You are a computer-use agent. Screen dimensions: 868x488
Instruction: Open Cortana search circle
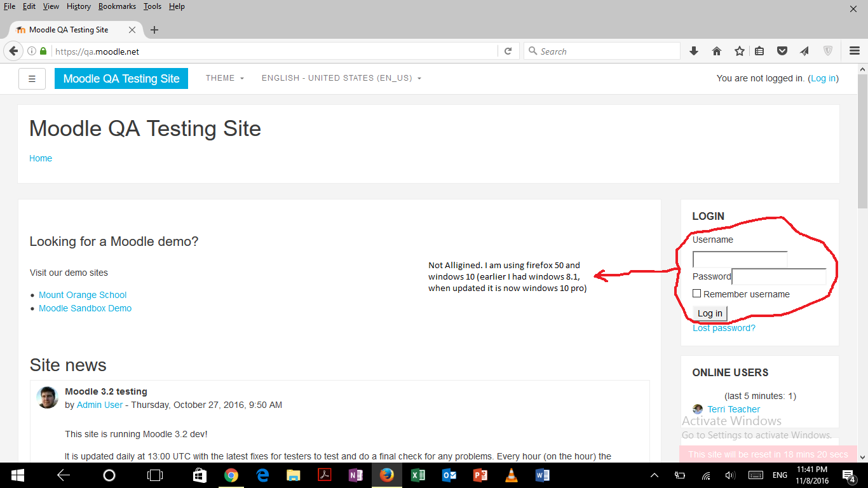click(109, 475)
